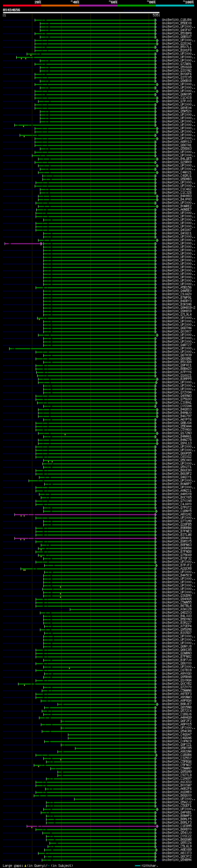Select the UniRef100_B4G797 label
This screenshot has width=197, height=868.
tap(177, 416)
